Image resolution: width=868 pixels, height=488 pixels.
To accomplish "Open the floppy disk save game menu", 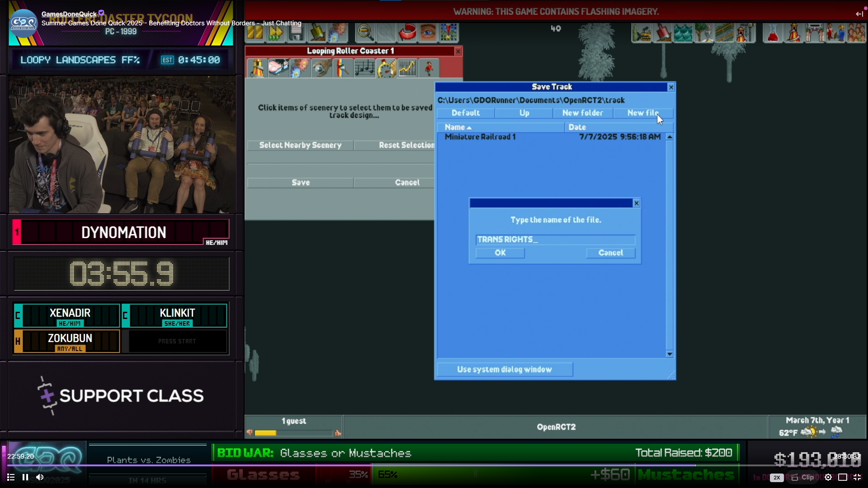I will point(296,33).
